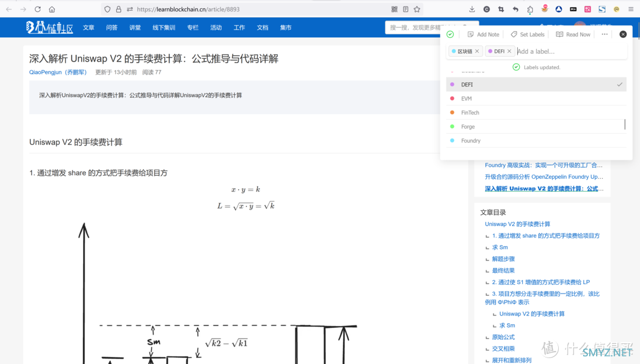Bookmark this page with the star icon

coord(417,9)
